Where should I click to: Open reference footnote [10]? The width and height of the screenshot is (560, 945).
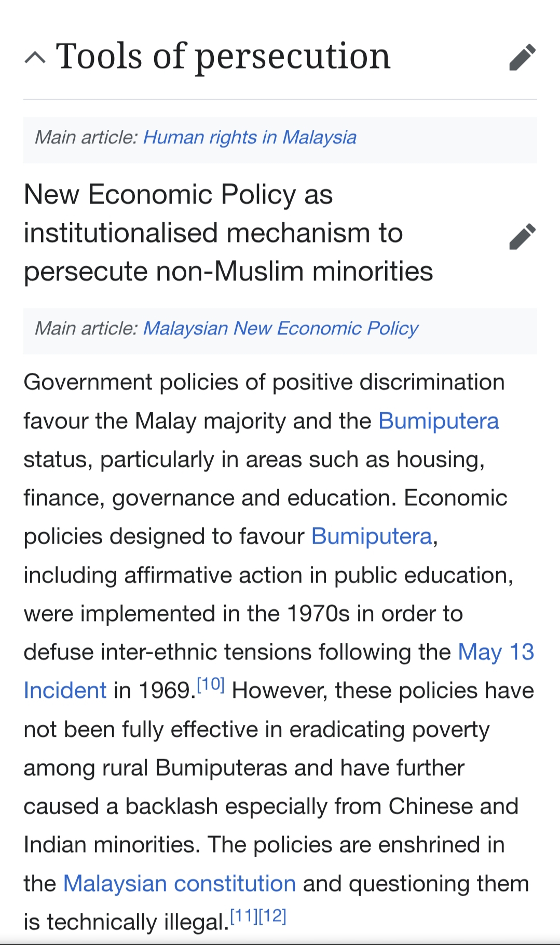click(x=211, y=685)
